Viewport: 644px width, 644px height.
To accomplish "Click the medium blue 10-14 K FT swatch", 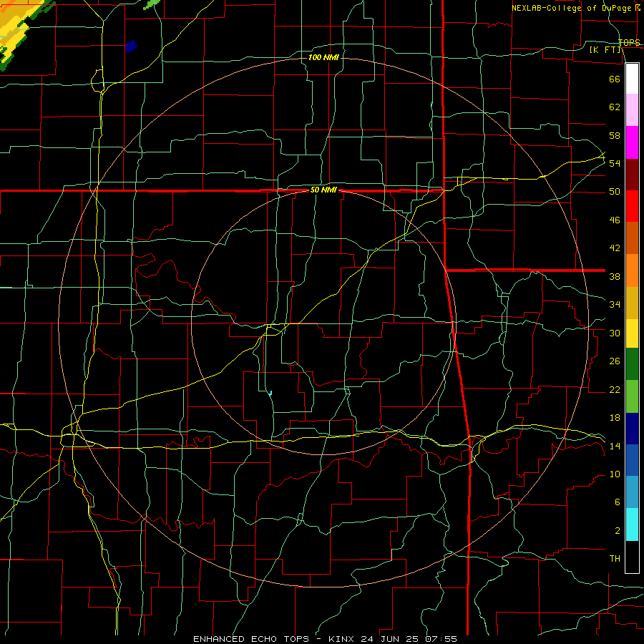I will (632, 460).
